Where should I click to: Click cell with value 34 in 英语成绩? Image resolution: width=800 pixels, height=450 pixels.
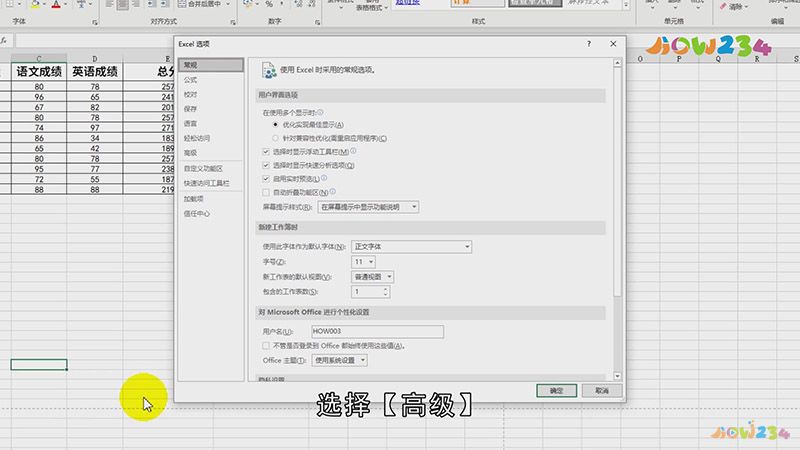(x=95, y=138)
